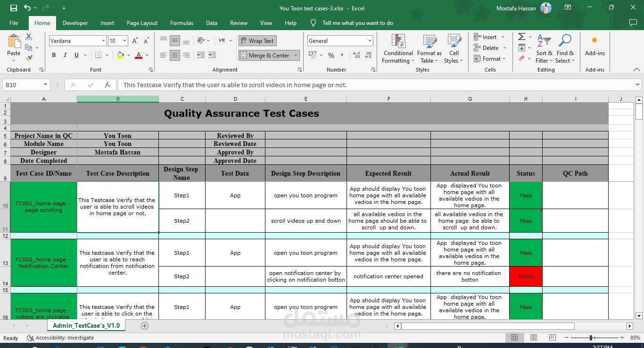Open the Find & Select menu
This screenshot has height=348, width=644.
tap(565, 49)
